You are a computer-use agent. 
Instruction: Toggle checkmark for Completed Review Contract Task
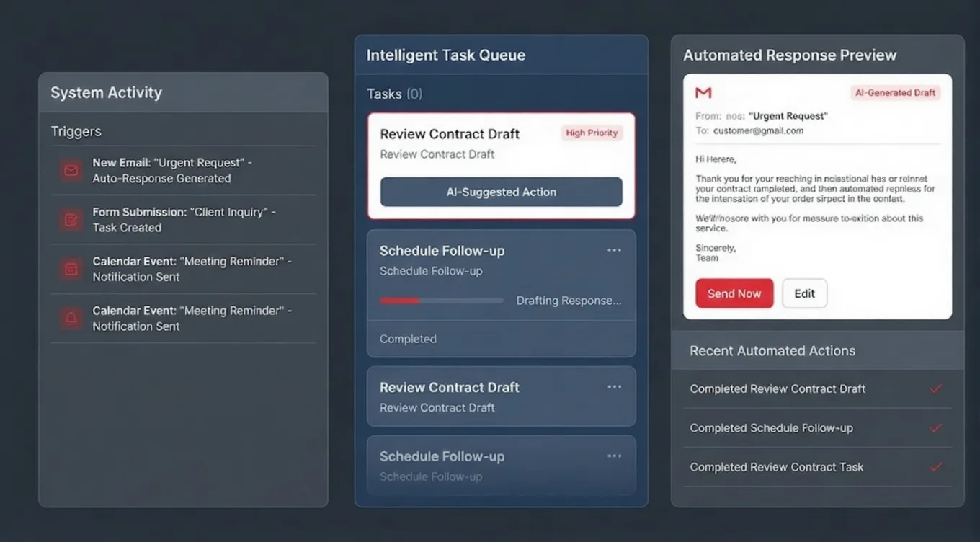click(935, 467)
